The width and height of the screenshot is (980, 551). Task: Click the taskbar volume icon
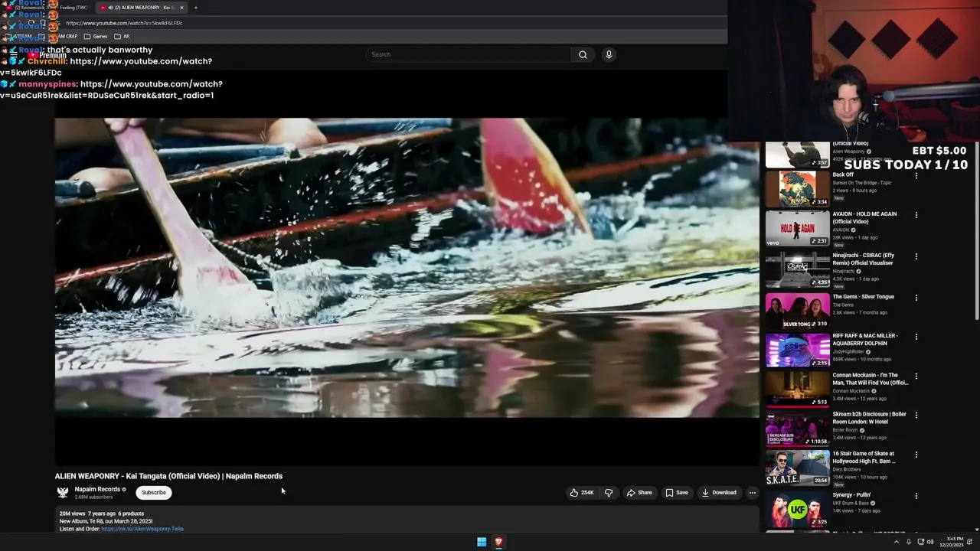click(x=930, y=542)
